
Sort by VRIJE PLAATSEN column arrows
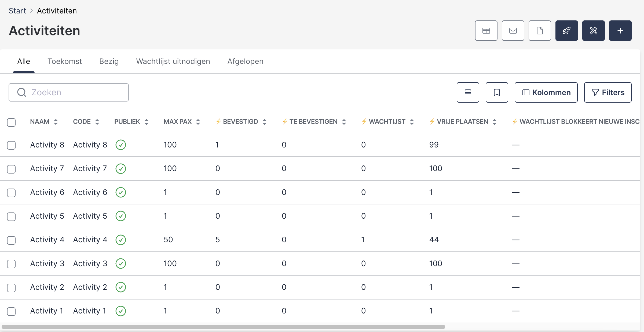[495, 122]
